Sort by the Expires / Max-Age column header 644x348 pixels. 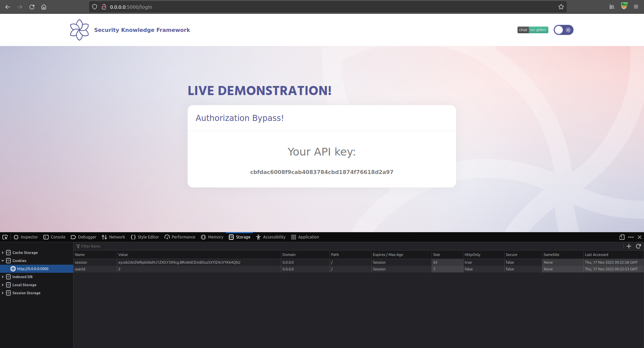(x=401, y=255)
